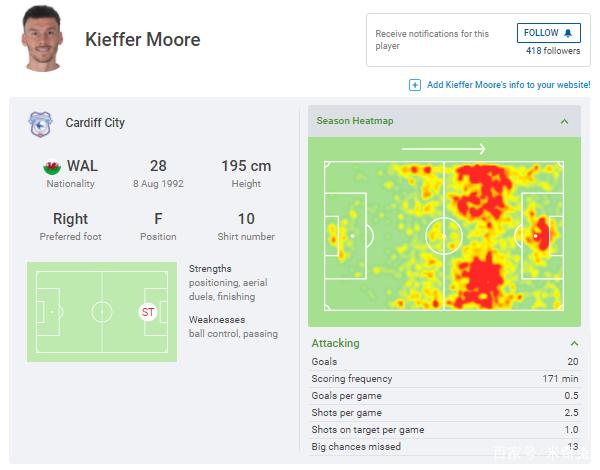Click the preferred position mini pitch diagram
Viewport: 600px width, 470px height.
point(101,311)
